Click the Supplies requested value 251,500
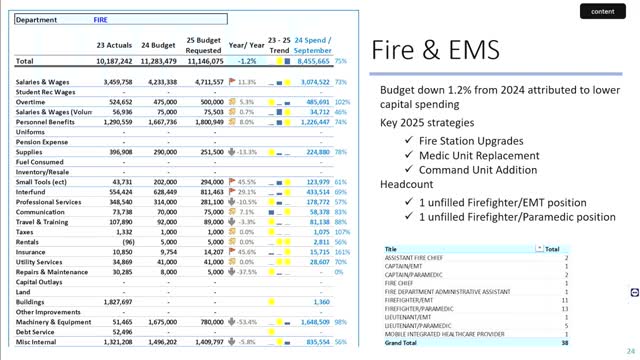The image size is (640, 360). 212,152
